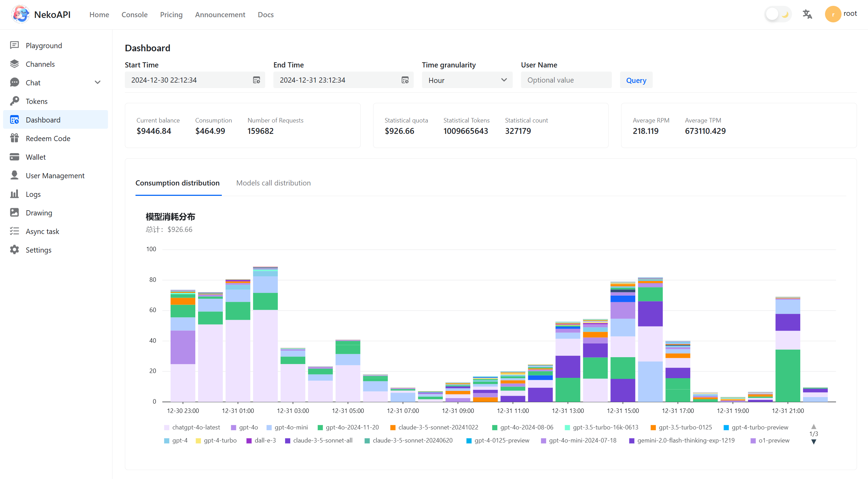Click the Playground sidebar icon
The width and height of the screenshot is (868, 479).
click(x=14, y=45)
